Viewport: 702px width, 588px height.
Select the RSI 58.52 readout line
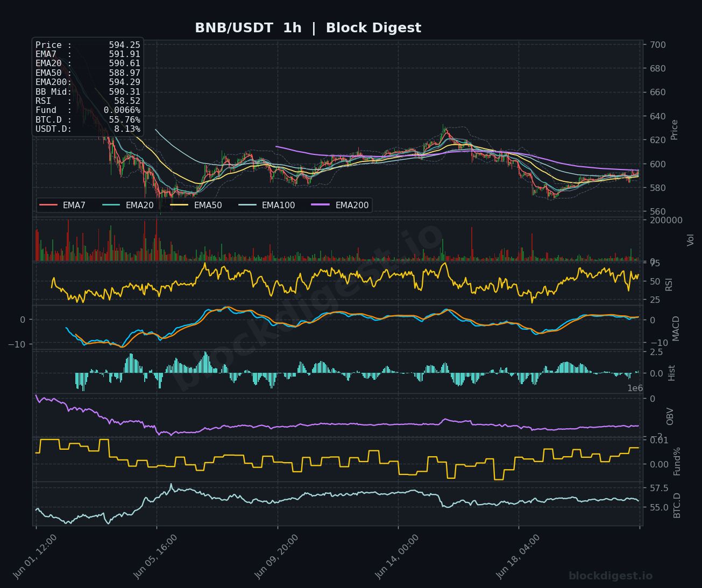pos(88,101)
